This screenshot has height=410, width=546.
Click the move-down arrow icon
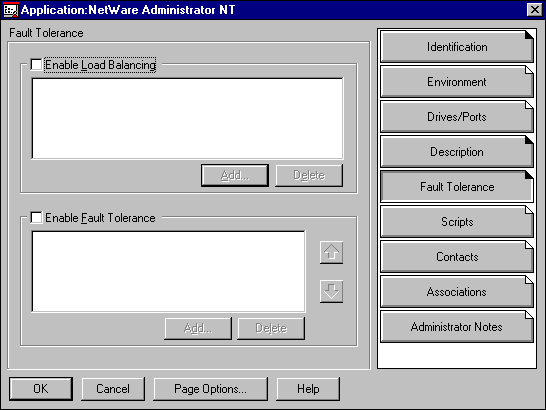(331, 291)
